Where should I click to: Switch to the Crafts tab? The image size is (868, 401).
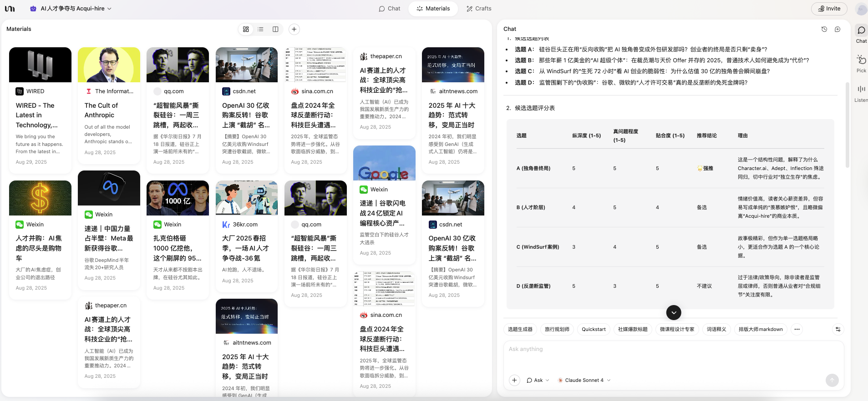[x=479, y=8]
